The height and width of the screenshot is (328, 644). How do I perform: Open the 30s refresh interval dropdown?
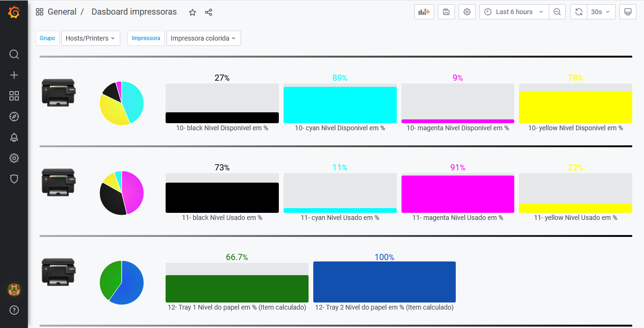tap(600, 12)
